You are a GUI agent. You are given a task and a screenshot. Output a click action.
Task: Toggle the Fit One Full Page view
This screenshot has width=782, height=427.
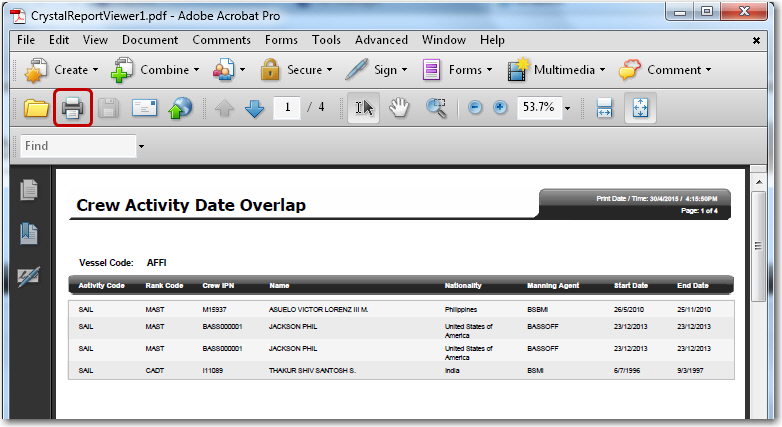(640, 108)
